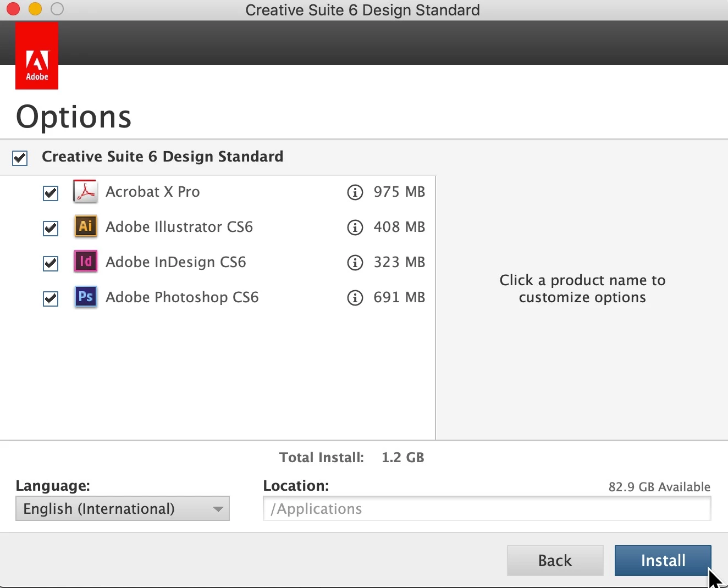The width and height of the screenshot is (728, 588).
Task: Click the 82.9 GB Available text
Action: [x=659, y=487]
